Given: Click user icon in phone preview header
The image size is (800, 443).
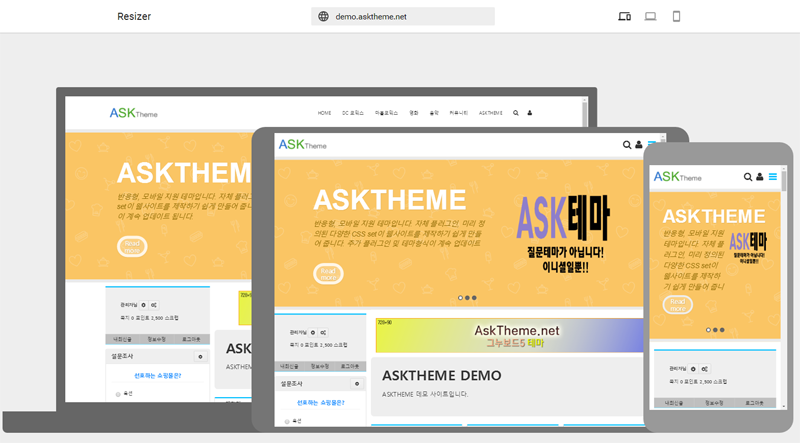Looking at the screenshot, I should click(x=758, y=177).
